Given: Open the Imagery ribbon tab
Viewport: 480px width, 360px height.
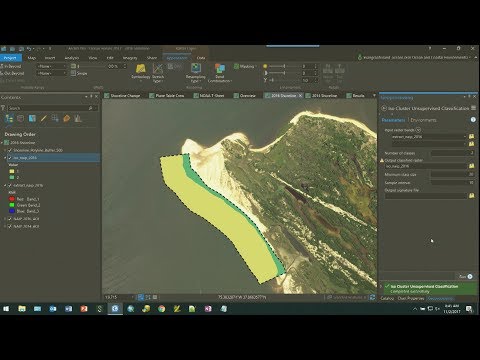Looking at the screenshot, I should click(x=130, y=58).
